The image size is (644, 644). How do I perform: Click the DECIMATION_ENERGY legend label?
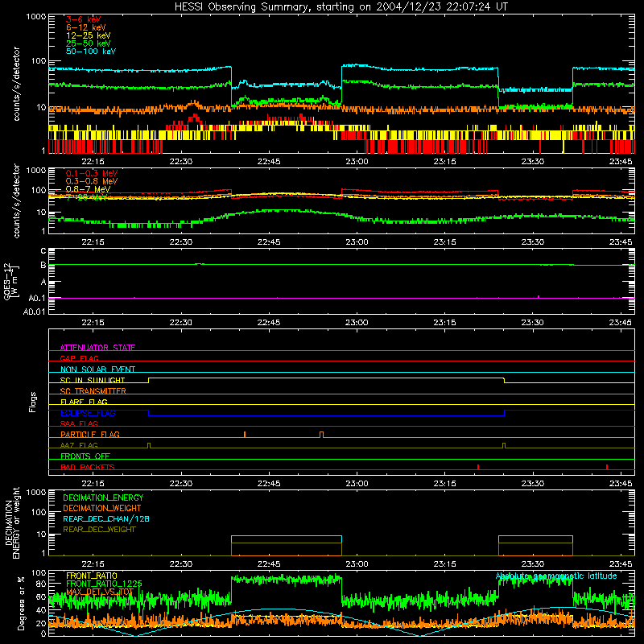coord(103,497)
